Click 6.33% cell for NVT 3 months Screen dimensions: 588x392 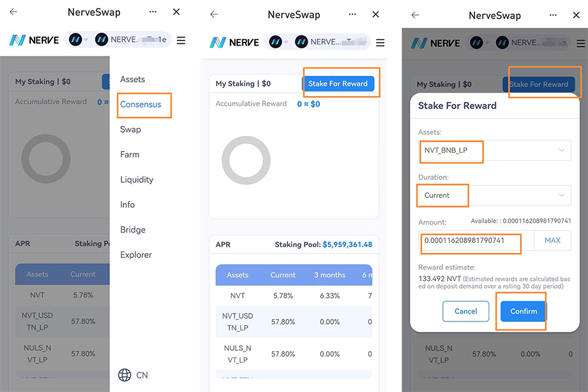(x=330, y=295)
